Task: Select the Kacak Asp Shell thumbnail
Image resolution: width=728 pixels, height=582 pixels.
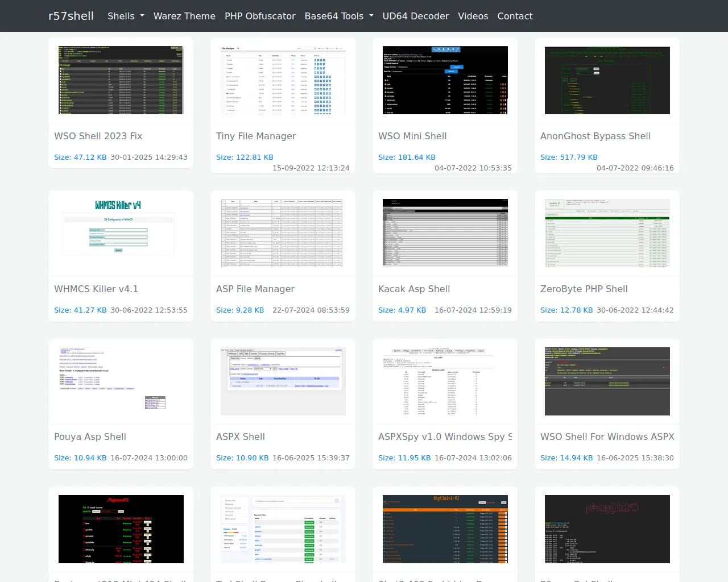Action: [x=445, y=233]
